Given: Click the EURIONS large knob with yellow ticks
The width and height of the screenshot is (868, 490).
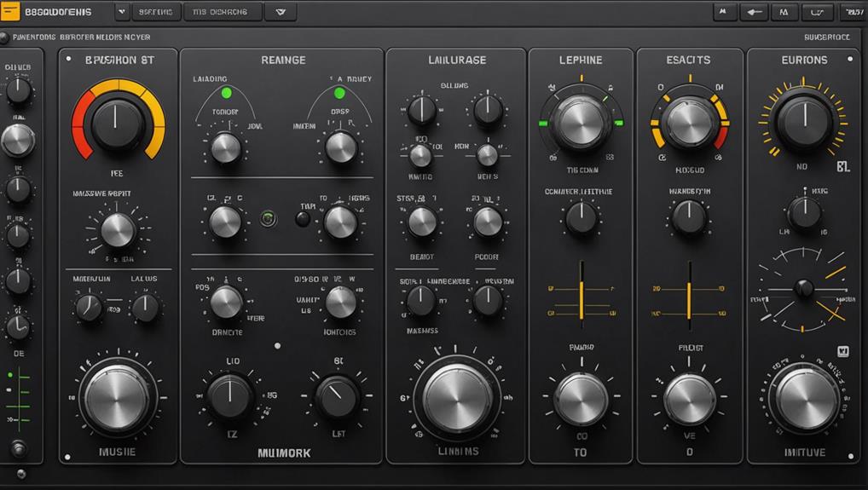Looking at the screenshot, I should pyautogui.click(x=803, y=121).
